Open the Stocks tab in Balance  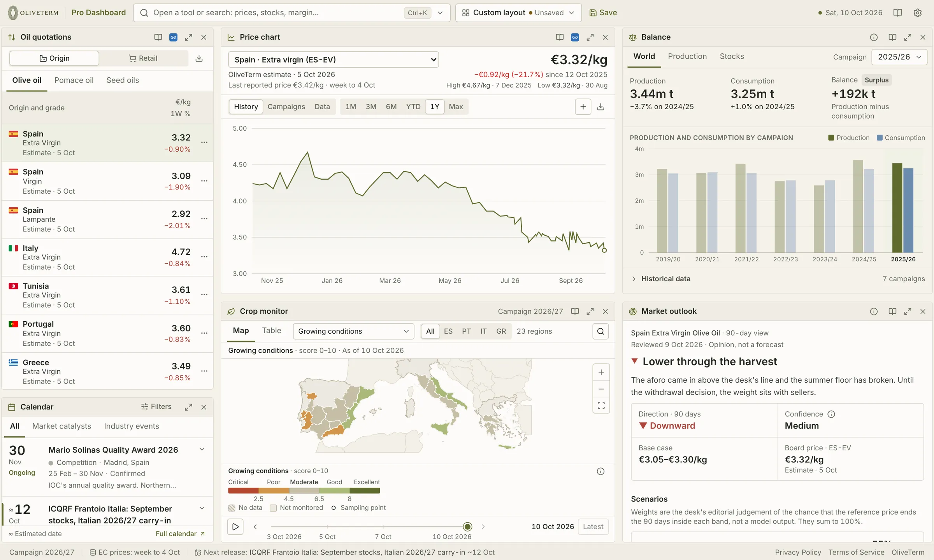732,56
